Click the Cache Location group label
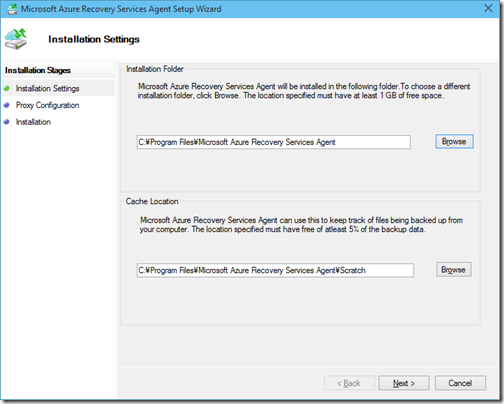The width and height of the screenshot is (504, 404). click(152, 201)
